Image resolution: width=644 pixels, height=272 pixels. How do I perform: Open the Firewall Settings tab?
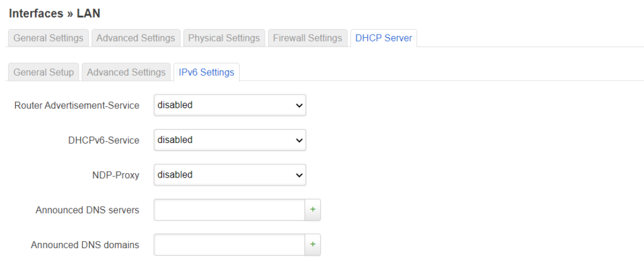[308, 38]
